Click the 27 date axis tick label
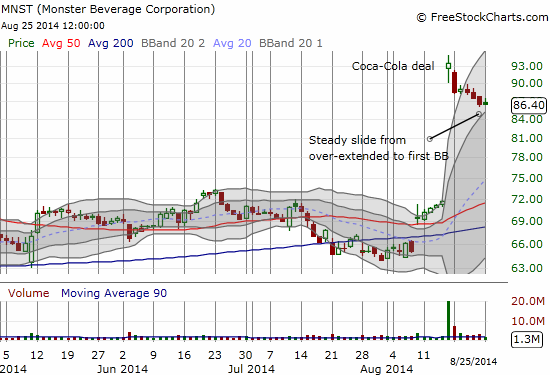Viewport: 550px width, 375px height. pyautogui.click(x=98, y=355)
